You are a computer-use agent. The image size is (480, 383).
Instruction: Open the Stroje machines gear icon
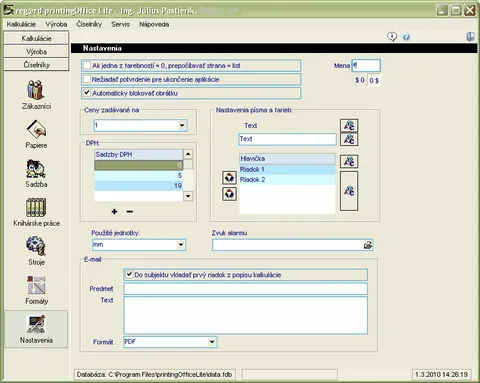pos(36,246)
